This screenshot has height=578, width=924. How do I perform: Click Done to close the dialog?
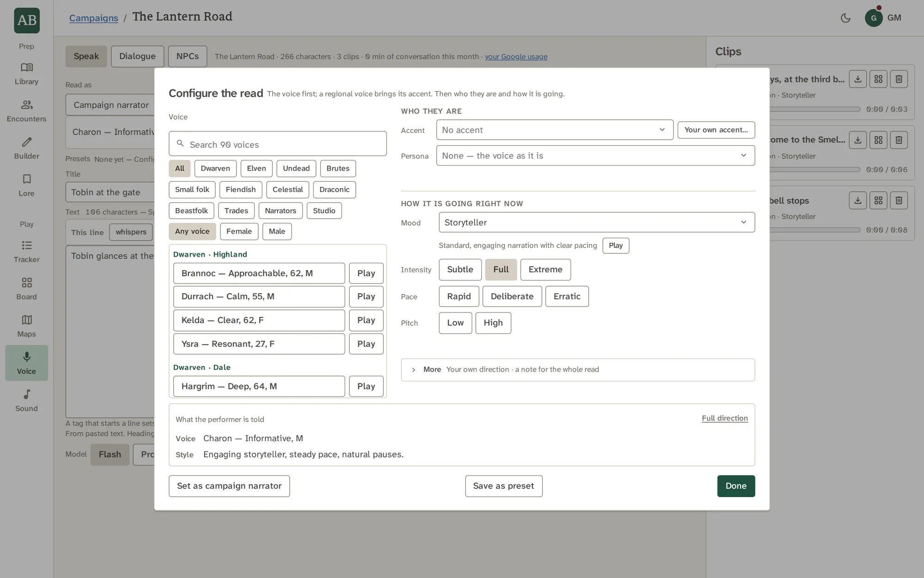736,486
